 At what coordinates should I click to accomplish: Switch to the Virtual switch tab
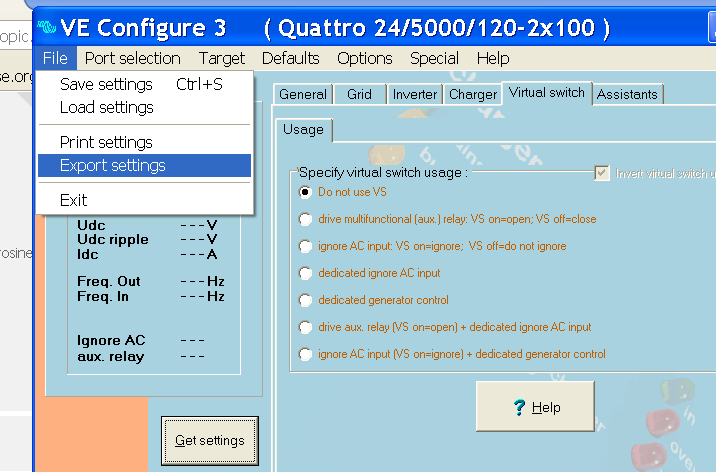[547, 93]
